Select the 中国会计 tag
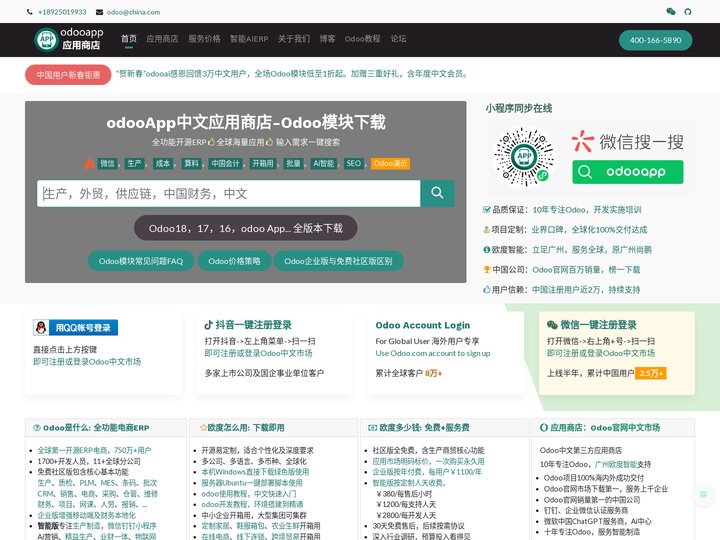Image resolution: width=720 pixels, height=540 pixels. [x=225, y=163]
